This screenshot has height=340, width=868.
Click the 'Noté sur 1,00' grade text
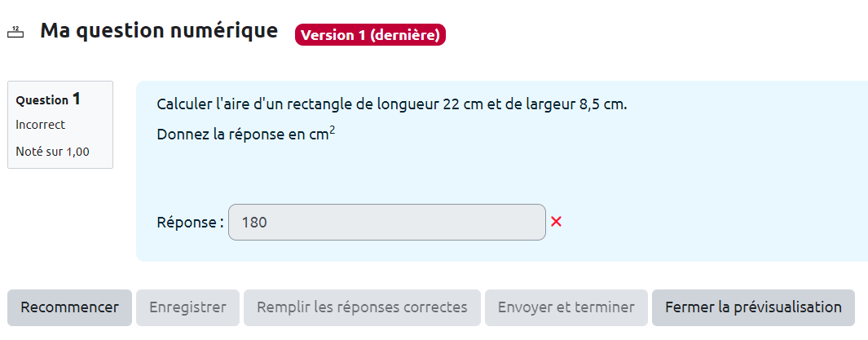tap(53, 151)
